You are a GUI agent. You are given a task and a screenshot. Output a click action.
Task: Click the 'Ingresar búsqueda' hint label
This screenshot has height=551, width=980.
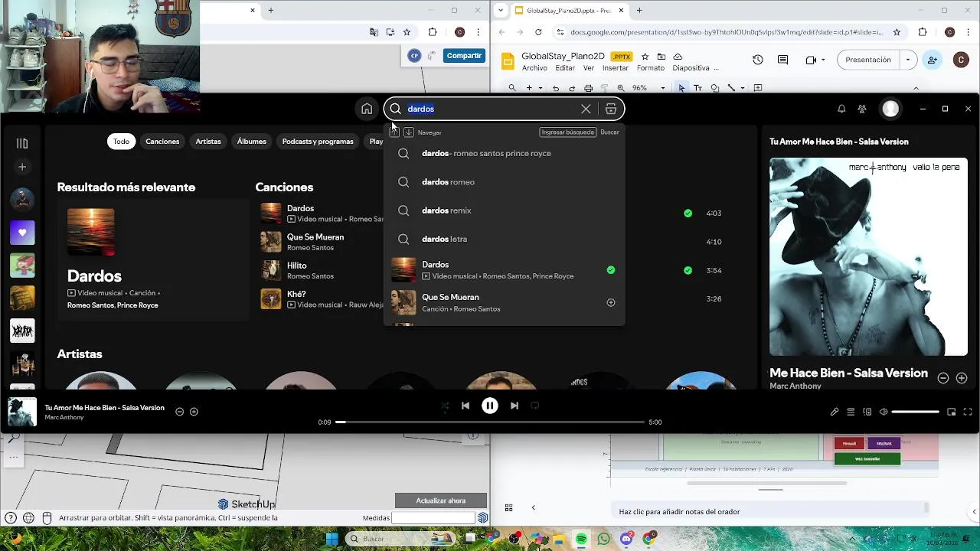pos(567,132)
